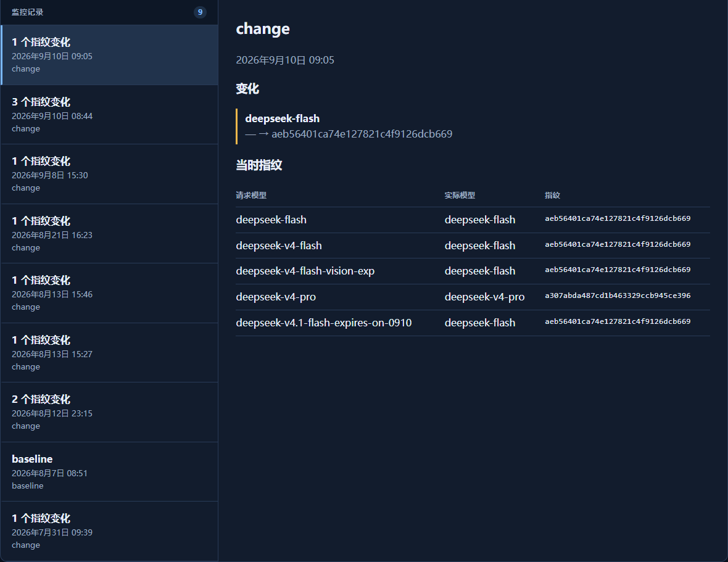The width and height of the screenshot is (728, 562).
Task: Click the a307abda fingerprint hash
Action: click(x=618, y=295)
